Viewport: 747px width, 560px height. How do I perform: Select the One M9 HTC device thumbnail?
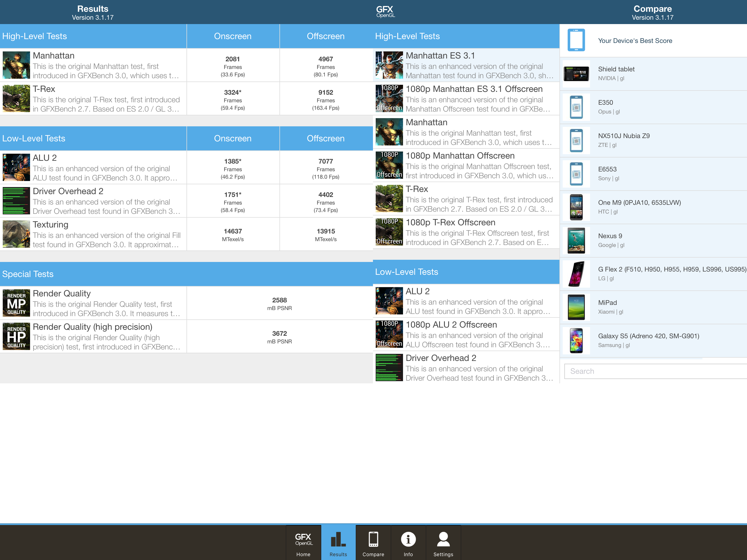pyautogui.click(x=576, y=207)
